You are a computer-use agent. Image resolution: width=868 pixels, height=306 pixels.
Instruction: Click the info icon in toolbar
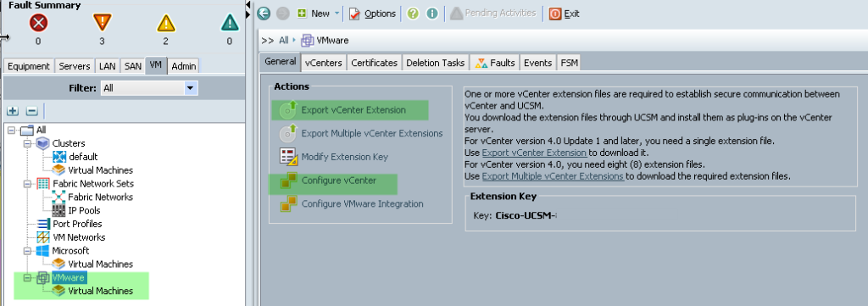(x=431, y=14)
